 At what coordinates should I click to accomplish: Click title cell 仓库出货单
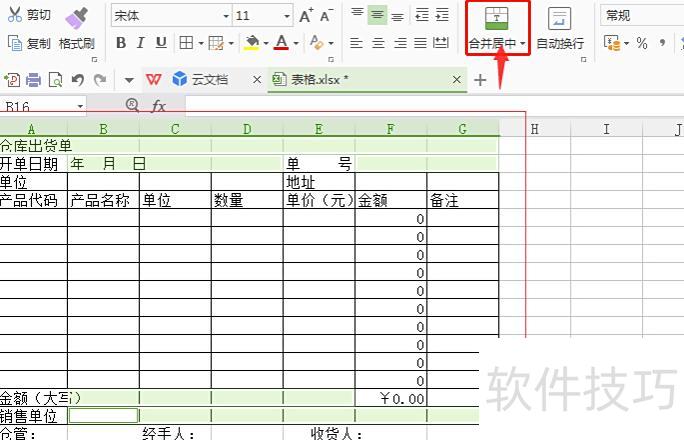(34, 146)
